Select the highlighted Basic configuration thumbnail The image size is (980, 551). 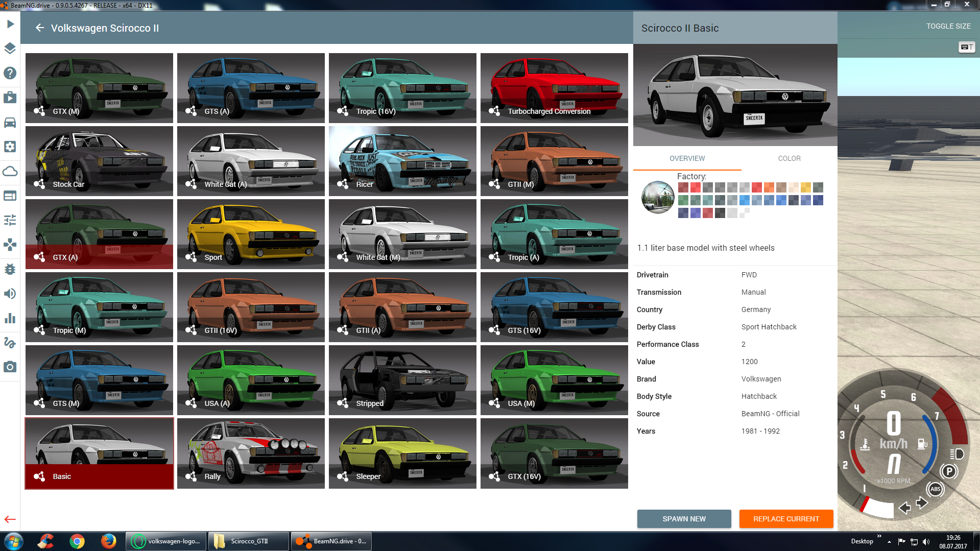coord(99,453)
